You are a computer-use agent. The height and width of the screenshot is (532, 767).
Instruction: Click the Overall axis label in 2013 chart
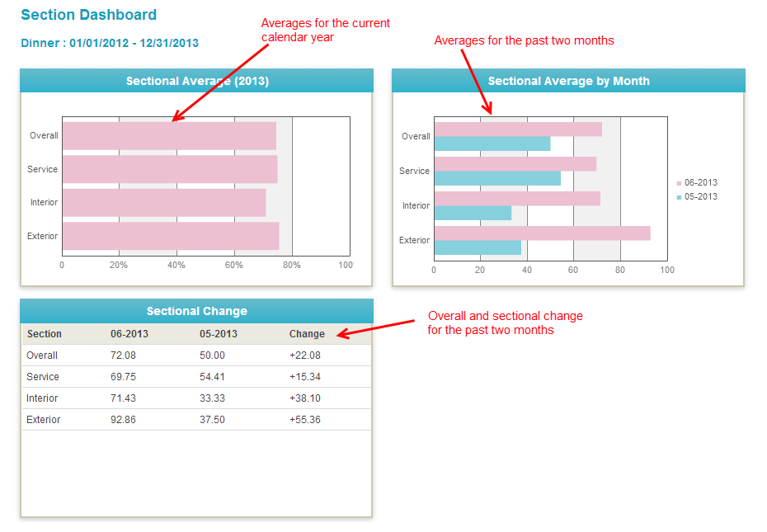(44, 135)
